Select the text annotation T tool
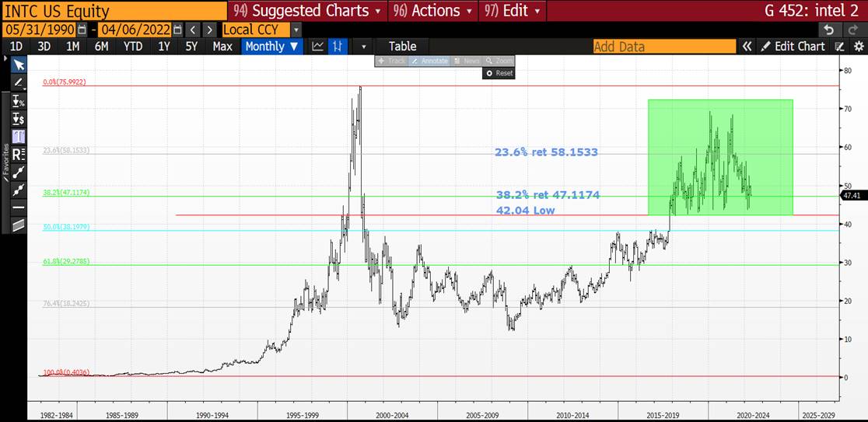The image size is (868, 422). [19, 136]
